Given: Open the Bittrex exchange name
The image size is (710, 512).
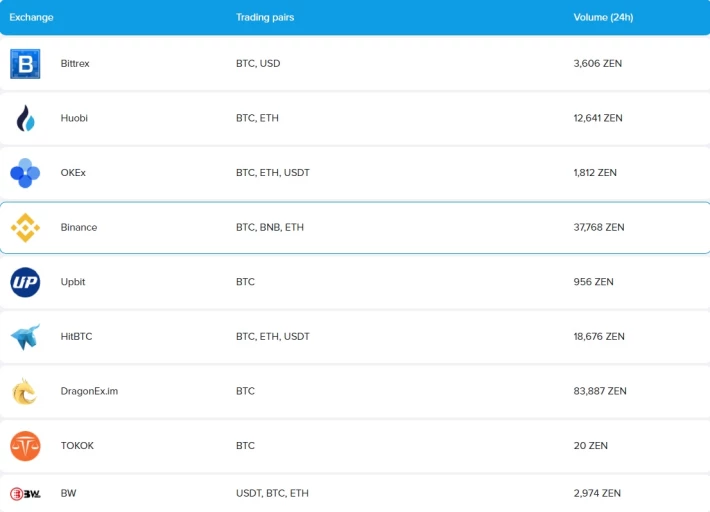Looking at the screenshot, I should click(75, 63).
